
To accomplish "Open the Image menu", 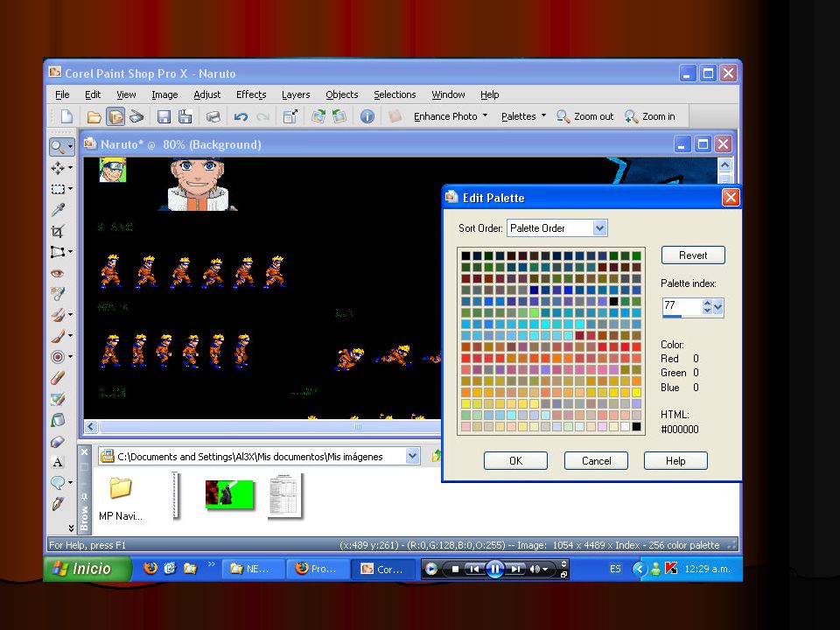I will click(164, 94).
